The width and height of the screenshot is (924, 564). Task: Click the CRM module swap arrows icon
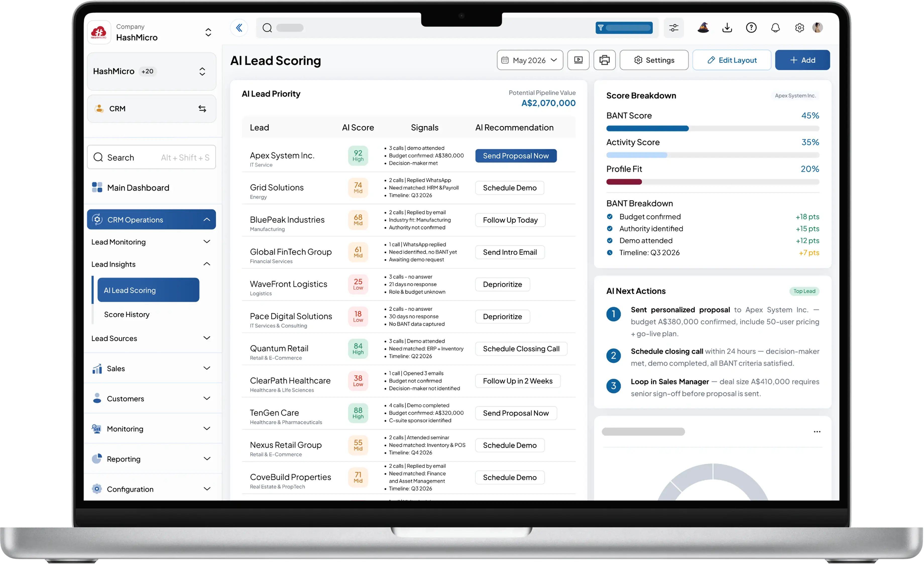click(202, 109)
